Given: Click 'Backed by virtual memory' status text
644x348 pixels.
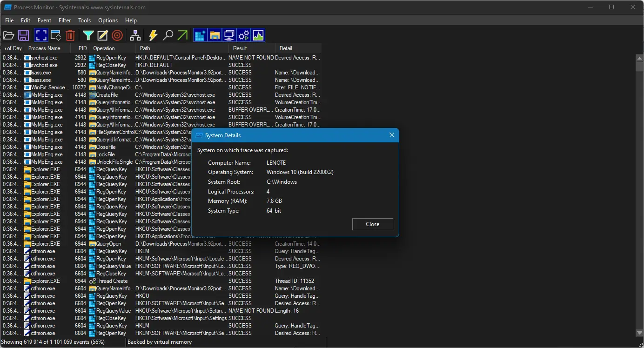Looking at the screenshot, I should [x=160, y=342].
